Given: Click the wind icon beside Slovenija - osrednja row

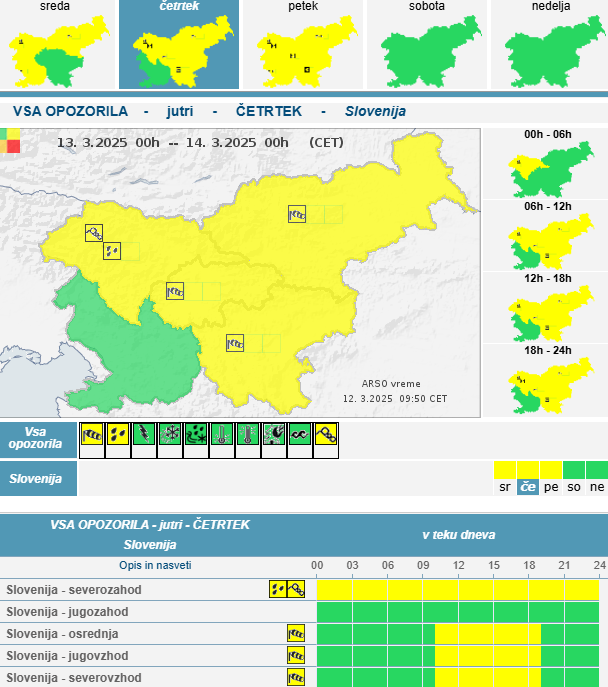Looking at the screenshot, I should [295, 633].
